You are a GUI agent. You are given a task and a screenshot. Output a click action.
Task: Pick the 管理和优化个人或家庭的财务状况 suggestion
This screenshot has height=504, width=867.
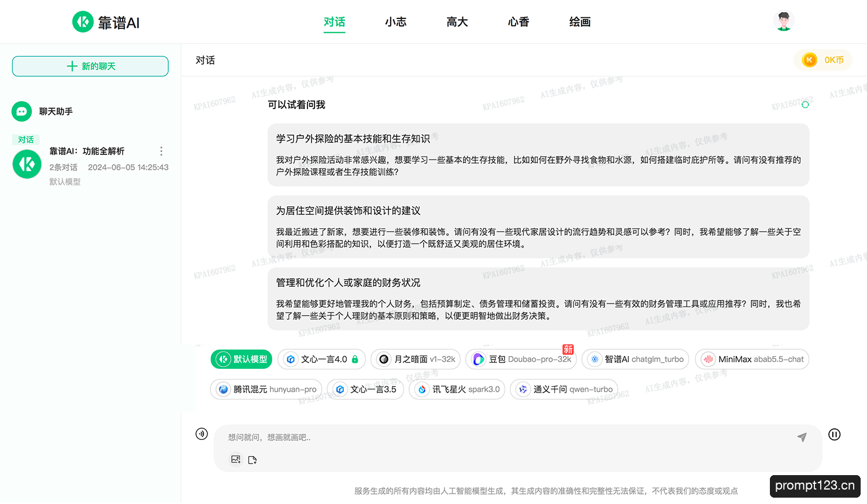tap(538, 299)
